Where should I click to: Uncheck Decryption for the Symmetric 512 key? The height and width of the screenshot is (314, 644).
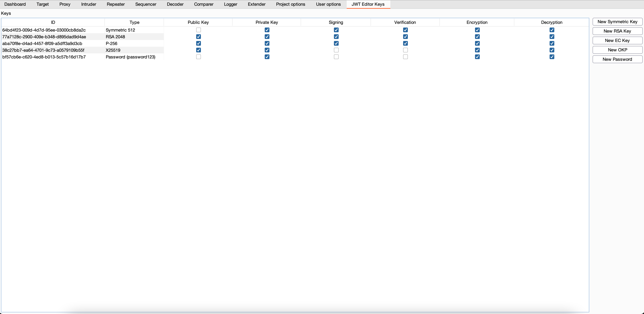(x=552, y=30)
